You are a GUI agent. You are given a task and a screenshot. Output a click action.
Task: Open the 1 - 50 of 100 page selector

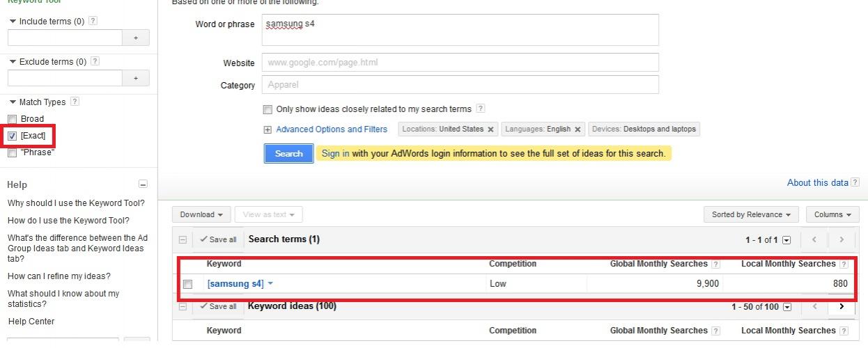[786, 307]
